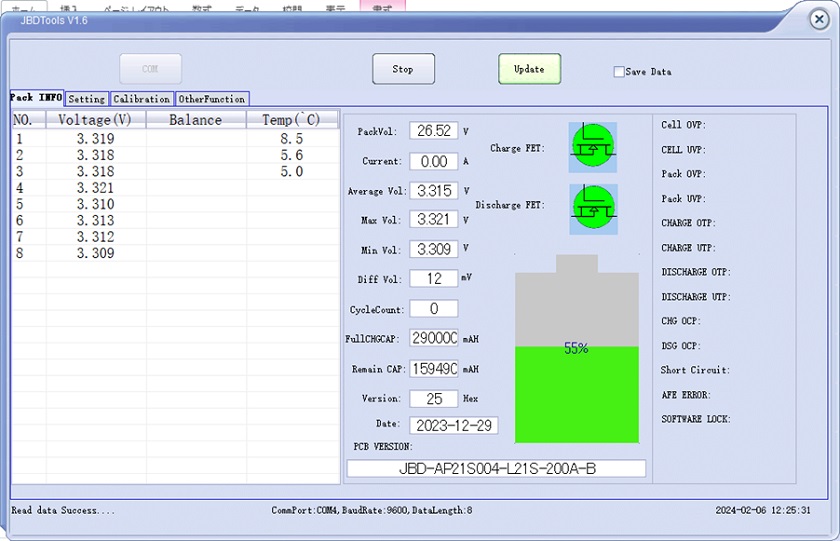Click the Read data Success status message

(63, 510)
